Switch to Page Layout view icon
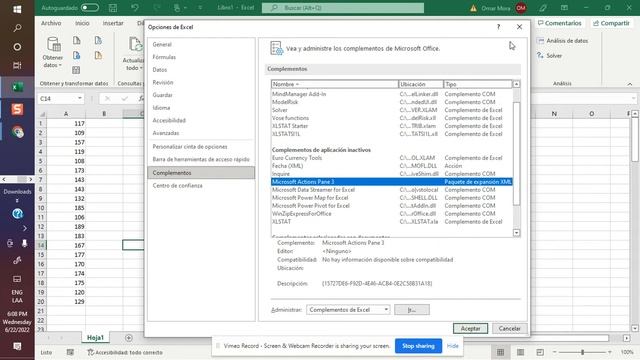The image size is (640, 360). click(520, 352)
